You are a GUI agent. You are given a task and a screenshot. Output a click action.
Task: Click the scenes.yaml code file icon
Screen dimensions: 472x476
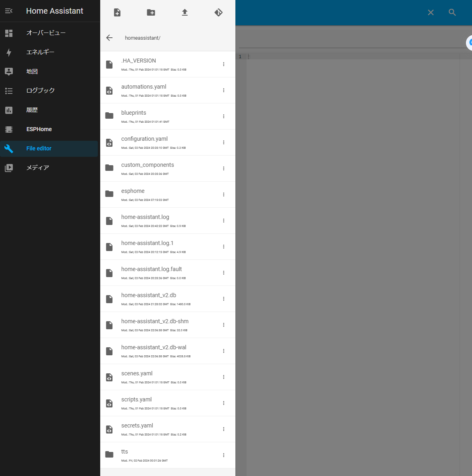point(109,377)
